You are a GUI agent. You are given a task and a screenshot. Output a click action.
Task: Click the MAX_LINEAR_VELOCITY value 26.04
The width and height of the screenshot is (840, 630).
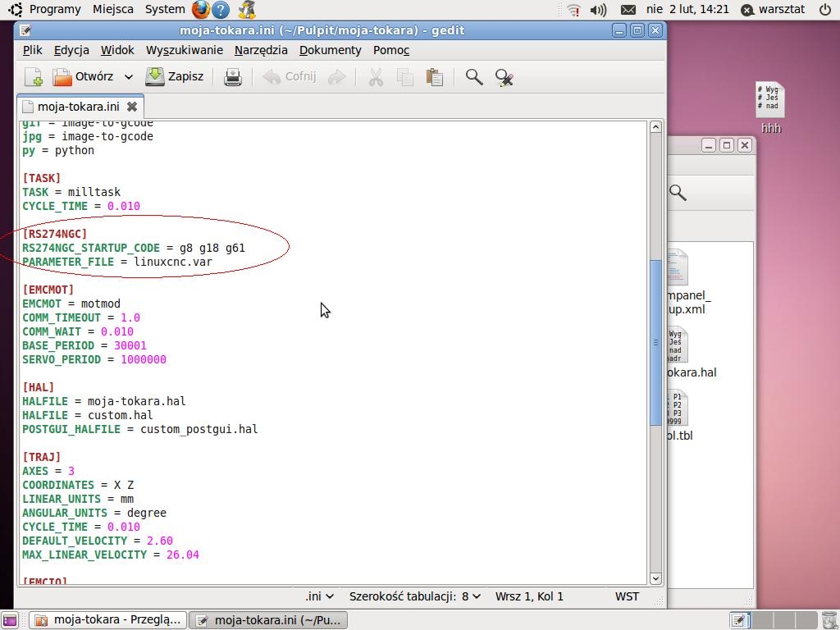[x=183, y=555]
